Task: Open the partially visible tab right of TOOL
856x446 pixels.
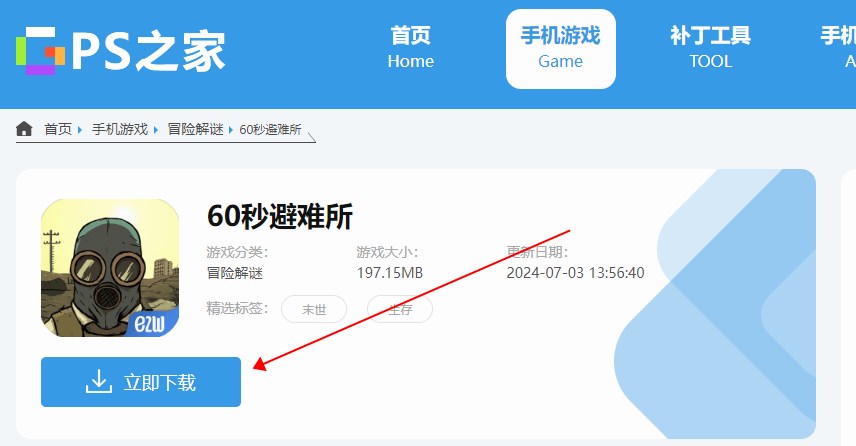Action: (838, 48)
